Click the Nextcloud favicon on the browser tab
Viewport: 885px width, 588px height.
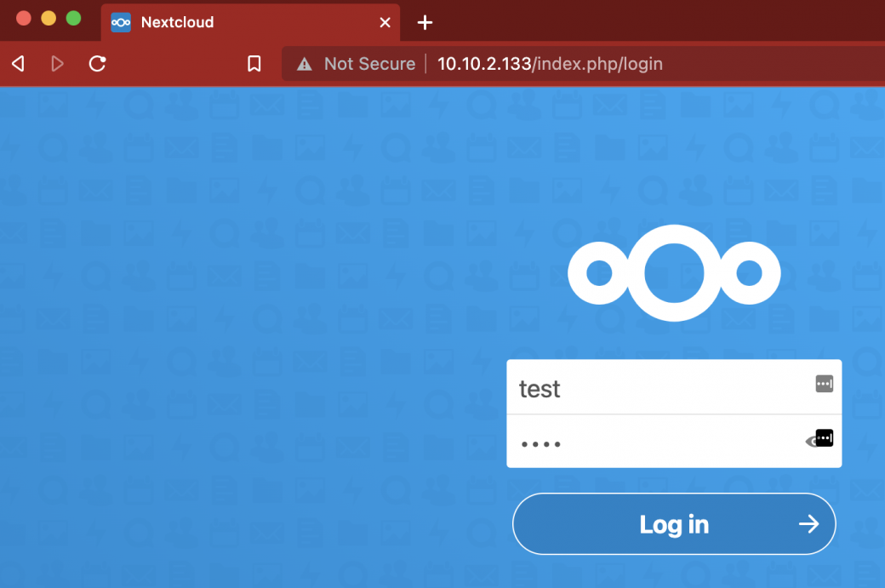click(121, 22)
